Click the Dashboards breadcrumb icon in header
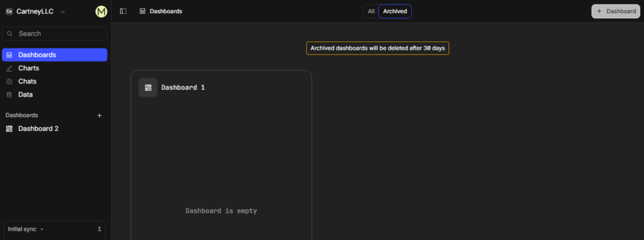644x240 pixels. 143,11
